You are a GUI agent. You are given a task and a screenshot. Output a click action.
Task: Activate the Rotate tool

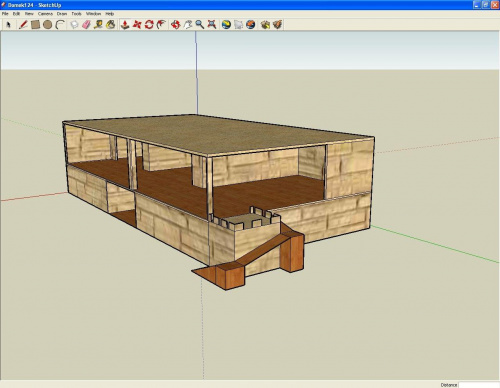click(149, 25)
